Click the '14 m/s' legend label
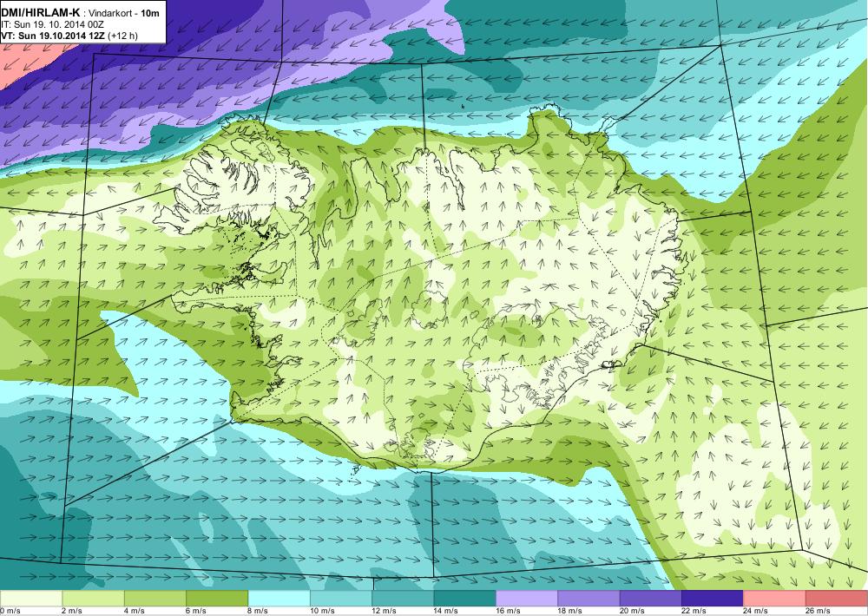The width and height of the screenshot is (868, 616). coord(446,611)
